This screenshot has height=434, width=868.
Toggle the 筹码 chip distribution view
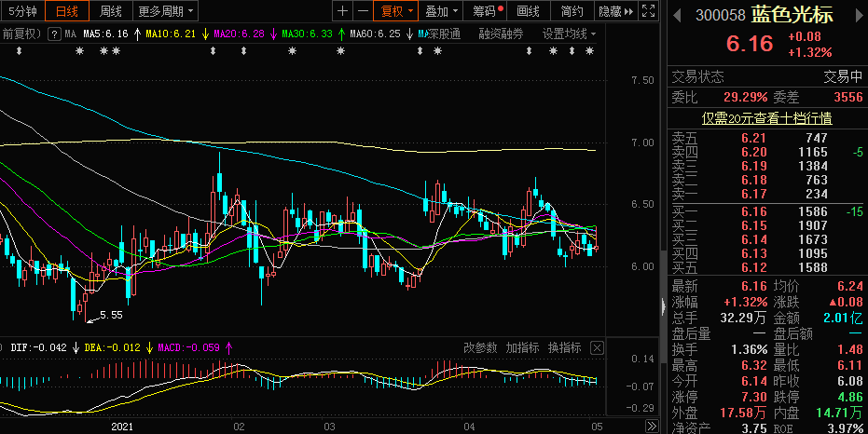(x=487, y=11)
